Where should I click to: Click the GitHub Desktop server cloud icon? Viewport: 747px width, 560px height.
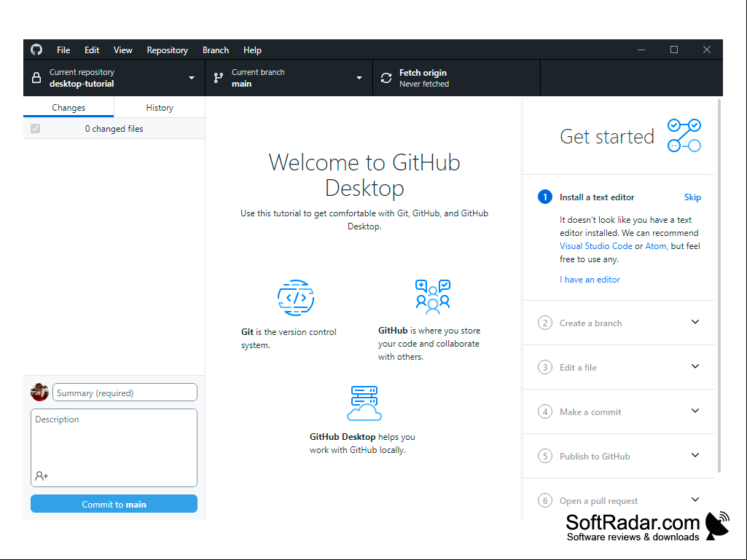click(x=364, y=403)
